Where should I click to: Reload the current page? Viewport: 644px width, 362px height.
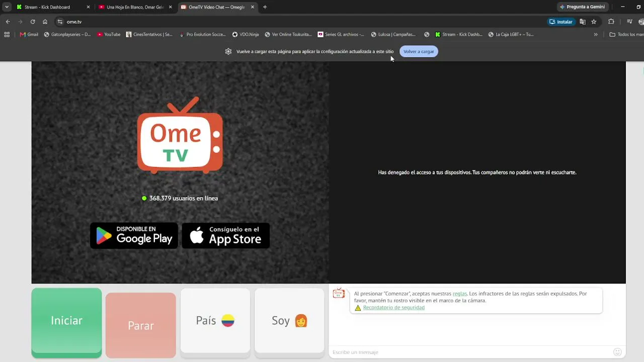pos(33,22)
